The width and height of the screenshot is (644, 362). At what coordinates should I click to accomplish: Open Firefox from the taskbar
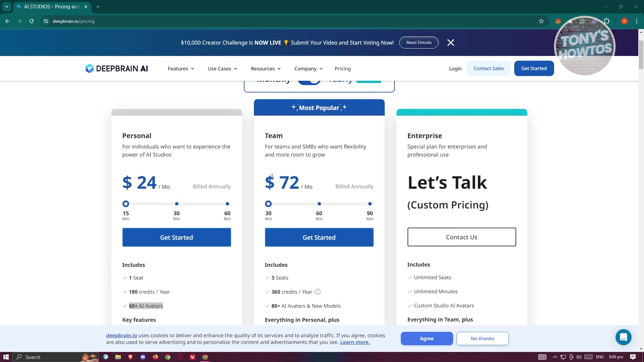155,357
